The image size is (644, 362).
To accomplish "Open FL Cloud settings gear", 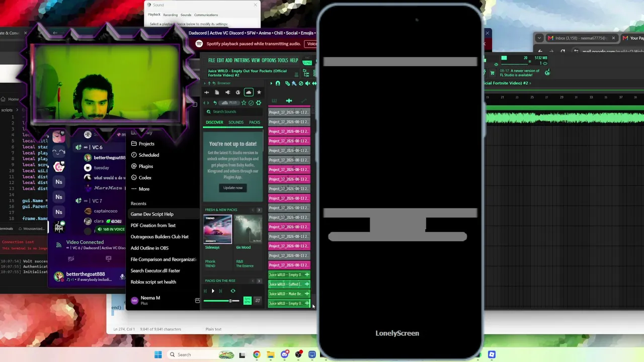I will coord(259,103).
